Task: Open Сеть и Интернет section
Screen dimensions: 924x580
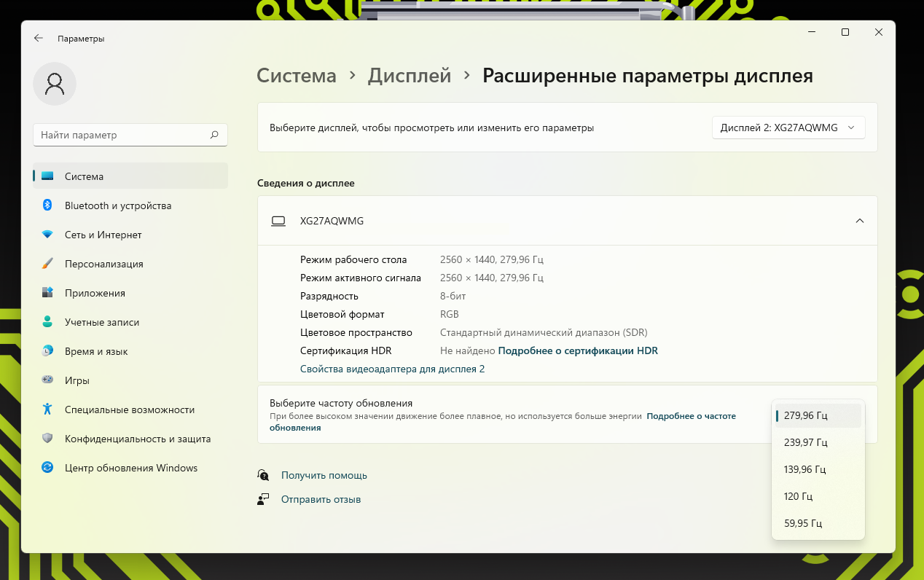Action: [x=103, y=235]
